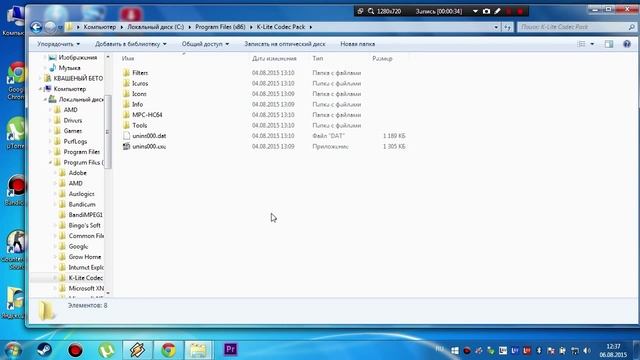This screenshot has height=360, width=640.
Task: Open address bar history dropdown
Action: pyautogui.click(x=496, y=27)
